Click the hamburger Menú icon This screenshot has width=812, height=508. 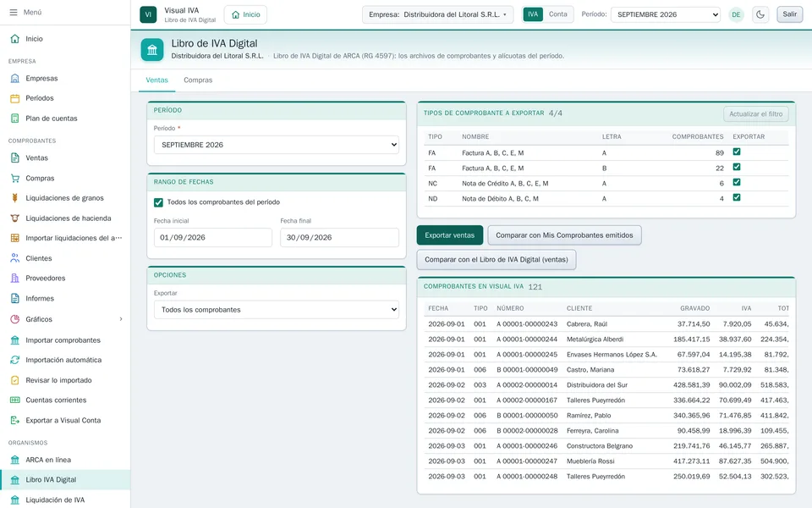[x=14, y=13]
